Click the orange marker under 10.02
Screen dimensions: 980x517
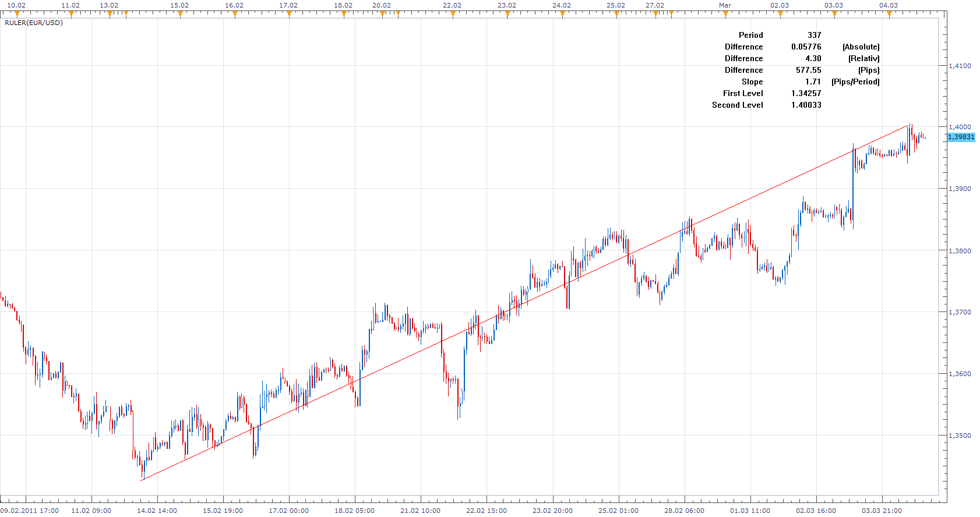pyautogui.click(x=16, y=15)
